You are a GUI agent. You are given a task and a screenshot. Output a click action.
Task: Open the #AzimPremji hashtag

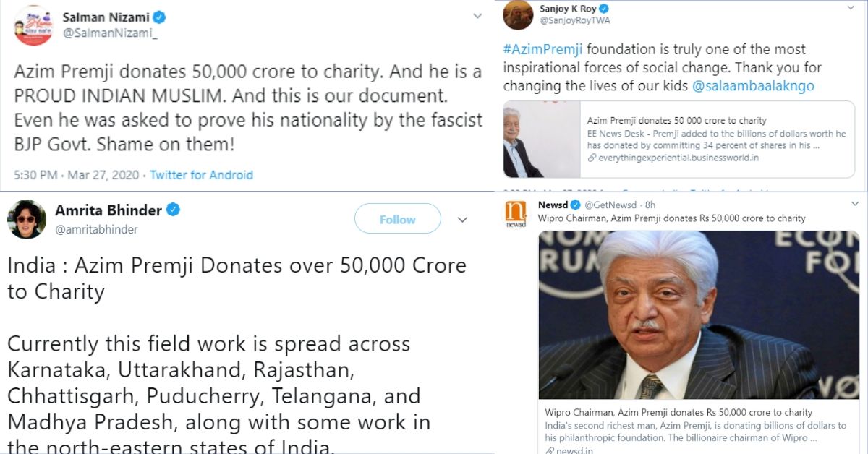542,50
